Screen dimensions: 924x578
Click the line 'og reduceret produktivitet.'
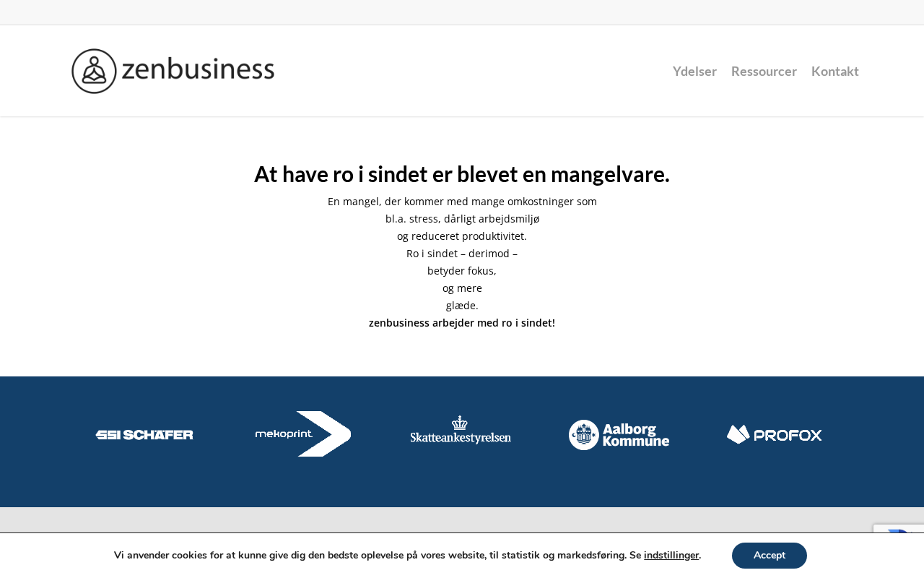pos(462,236)
